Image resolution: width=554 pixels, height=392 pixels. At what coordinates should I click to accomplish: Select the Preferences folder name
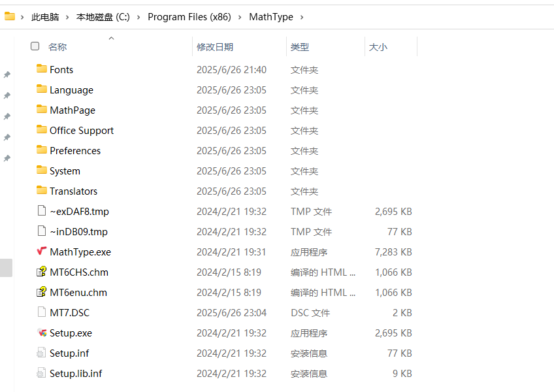pyautogui.click(x=75, y=150)
